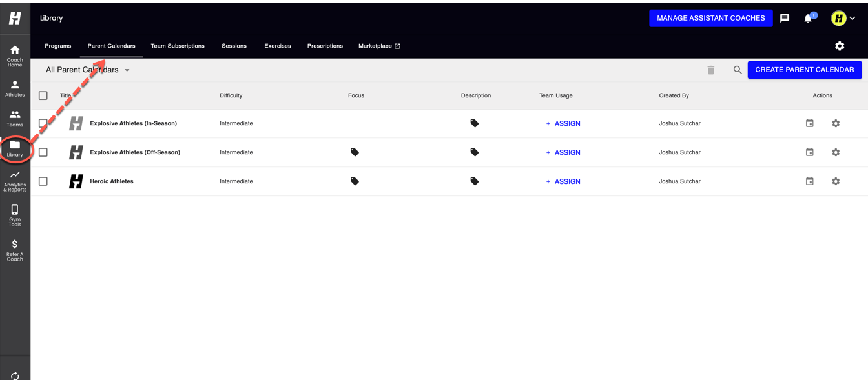Open the messages chat icon
Screen dimensions: 868x380
pyautogui.click(x=785, y=18)
